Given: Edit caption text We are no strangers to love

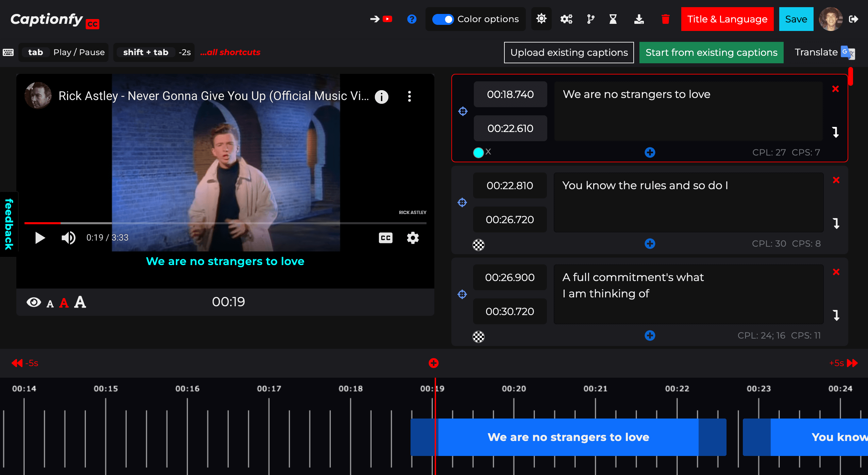Looking at the screenshot, I should point(688,111).
